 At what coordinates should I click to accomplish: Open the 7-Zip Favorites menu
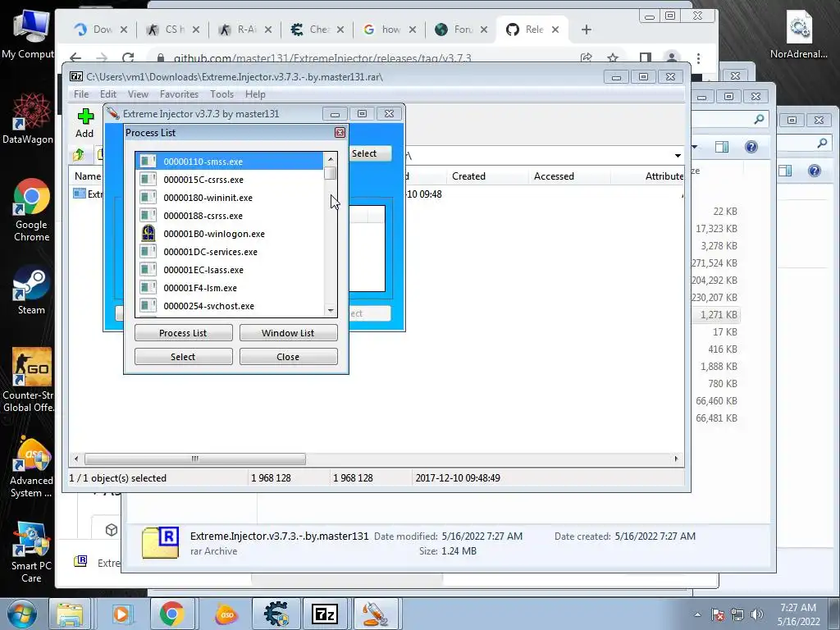point(179,94)
